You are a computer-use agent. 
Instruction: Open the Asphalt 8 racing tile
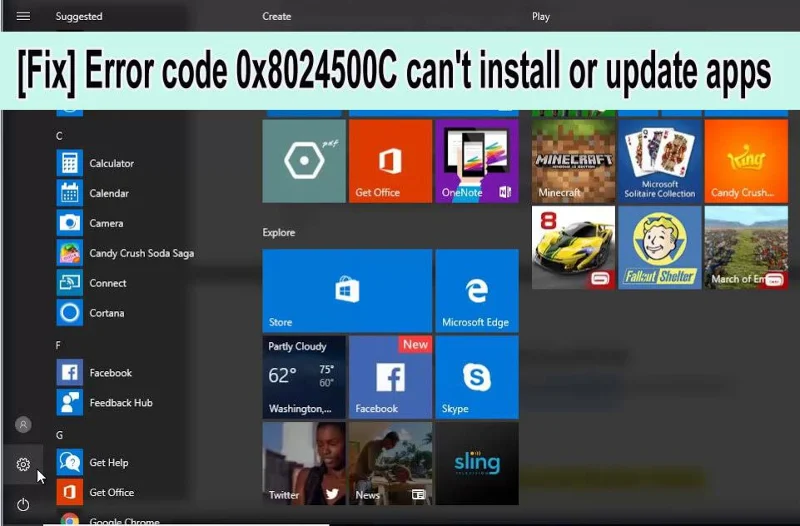[573, 247]
